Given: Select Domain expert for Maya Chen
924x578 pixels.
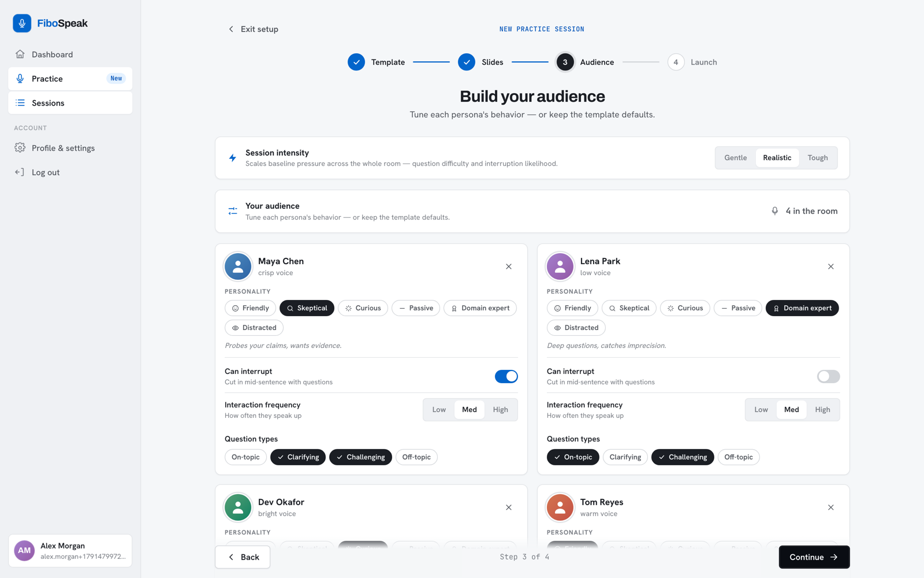Looking at the screenshot, I should 480,308.
